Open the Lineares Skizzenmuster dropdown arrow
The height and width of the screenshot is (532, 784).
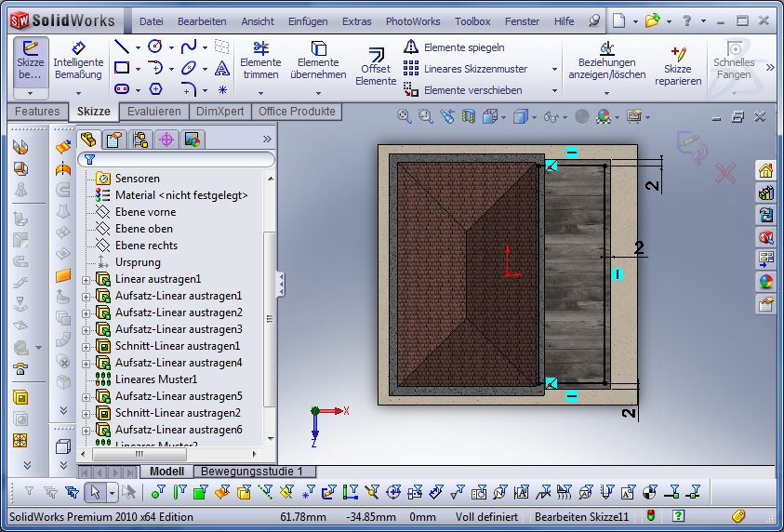tap(554, 69)
